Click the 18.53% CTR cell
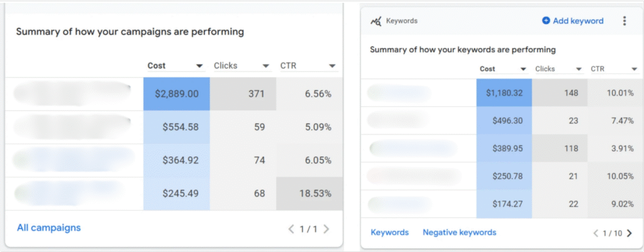The image size is (644, 252). point(309,194)
